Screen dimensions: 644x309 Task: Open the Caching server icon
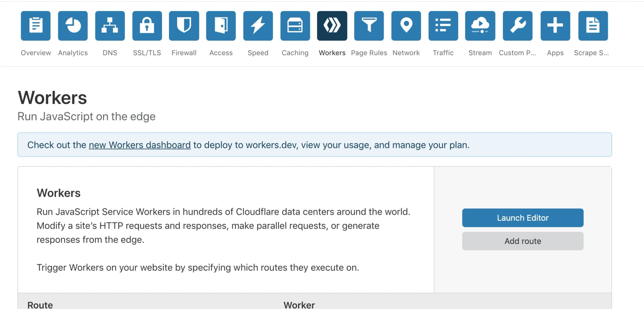295,25
